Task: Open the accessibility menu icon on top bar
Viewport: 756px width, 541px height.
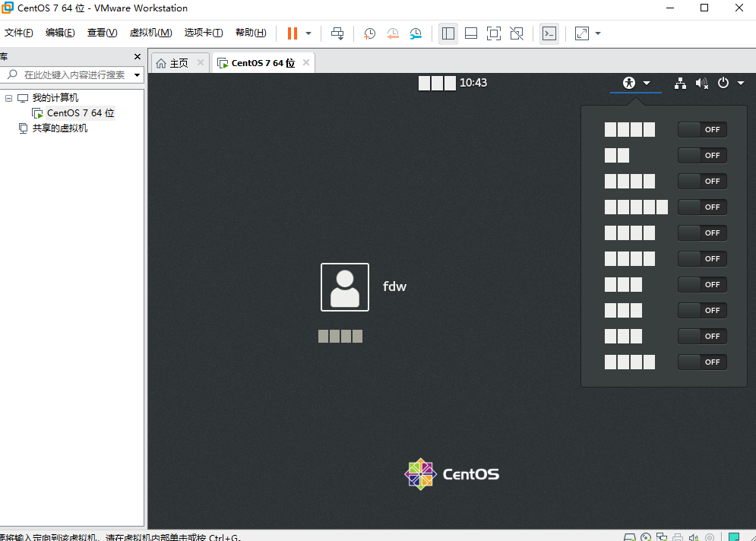Action: (x=628, y=83)
